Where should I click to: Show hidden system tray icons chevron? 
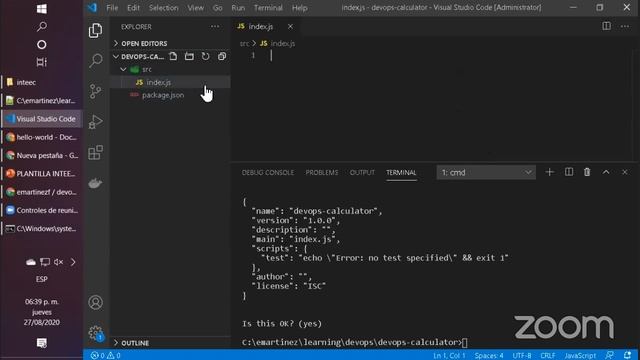[73, 262]
